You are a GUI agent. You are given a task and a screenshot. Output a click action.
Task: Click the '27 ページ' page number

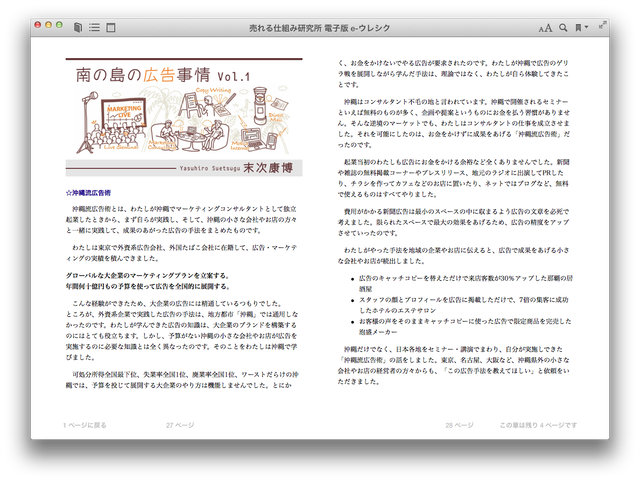tap(180, 425)
